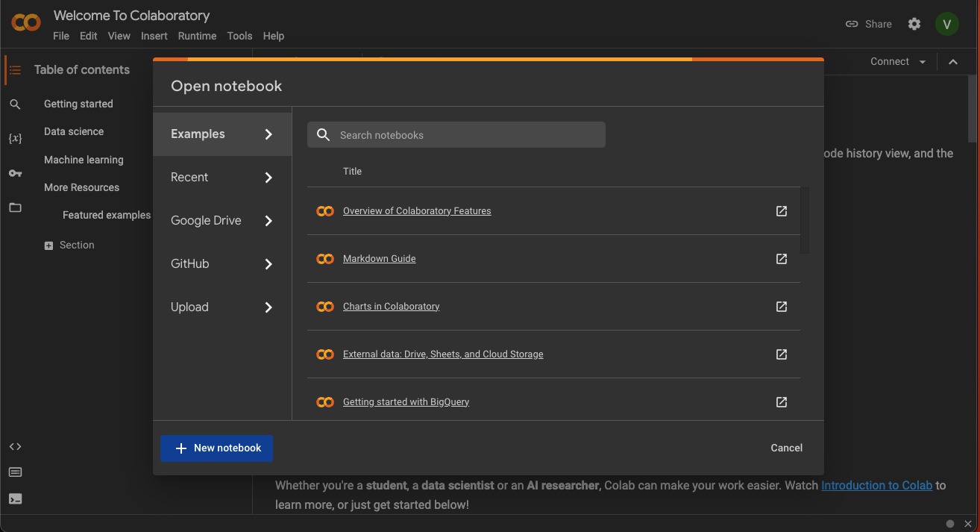Open the Files folder icon in sidebar
The image size is (980, 532).
[x=15, y=207]
